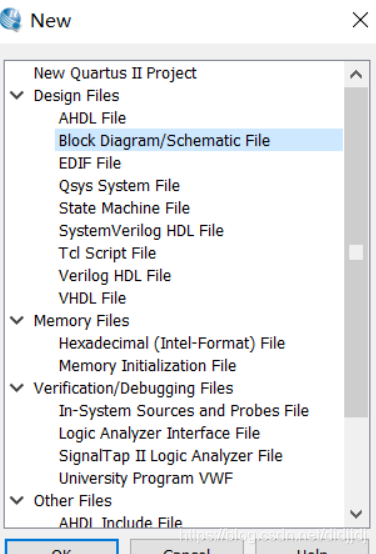
Task: Click the scrollbar down arrow
Action: click(x=356, y=514)
